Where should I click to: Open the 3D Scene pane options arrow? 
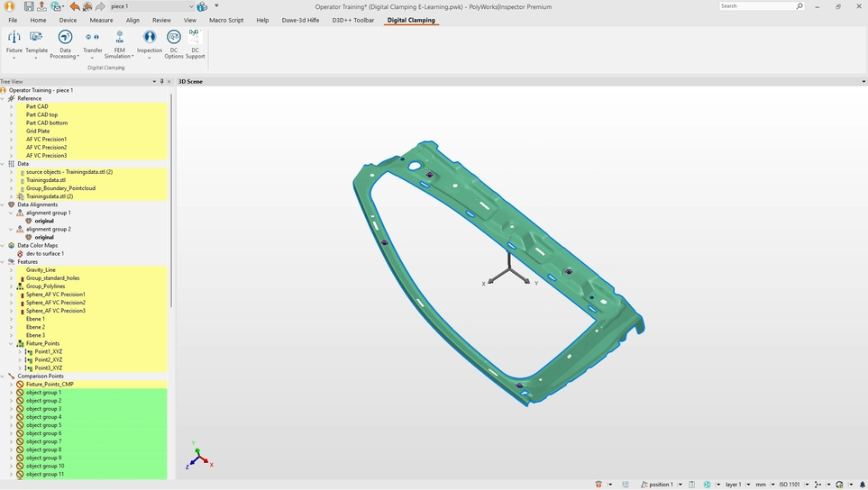tap(863, 81)
